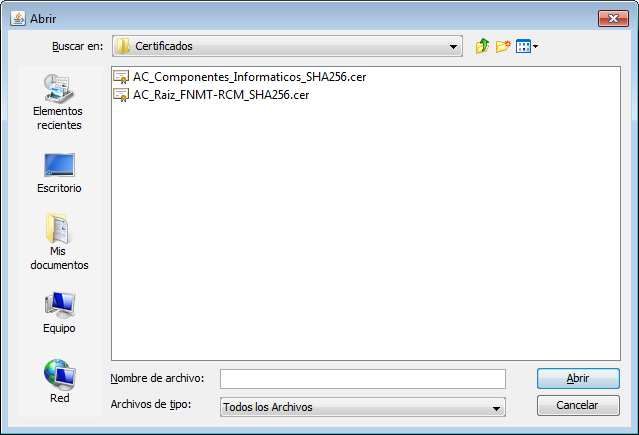This screenshot has height=435, width=639.
Task: Expand the Buscar en folder dropdown
Action: coord(453,46)
